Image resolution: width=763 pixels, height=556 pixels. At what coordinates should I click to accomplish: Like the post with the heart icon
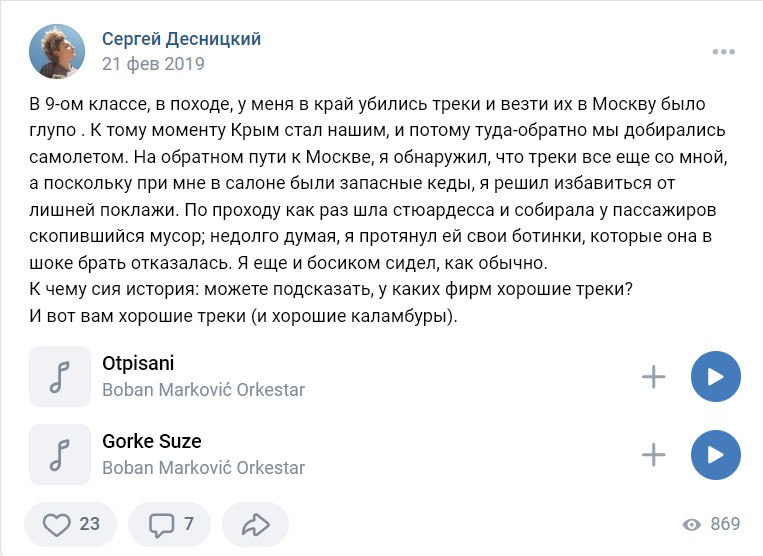click(74, 524)
